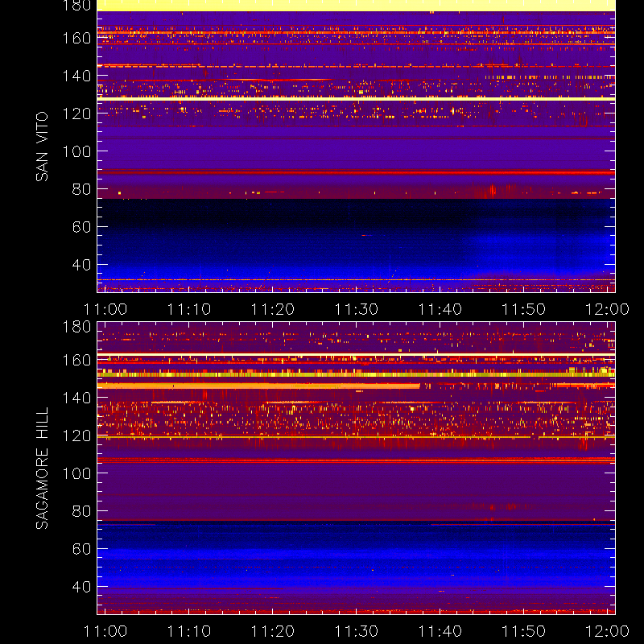The image size is (644, 644).
Task: Click the 60 label on Sagamore Hill axis
Action: click(x=81, y=549)
